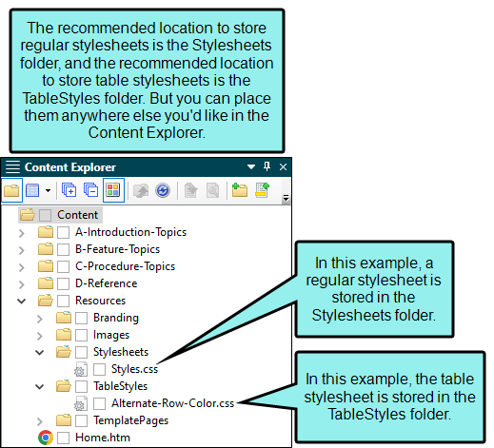Click the New Folder icon with green plus
Viewport: 494px width, 448px height.
(240, 190)
